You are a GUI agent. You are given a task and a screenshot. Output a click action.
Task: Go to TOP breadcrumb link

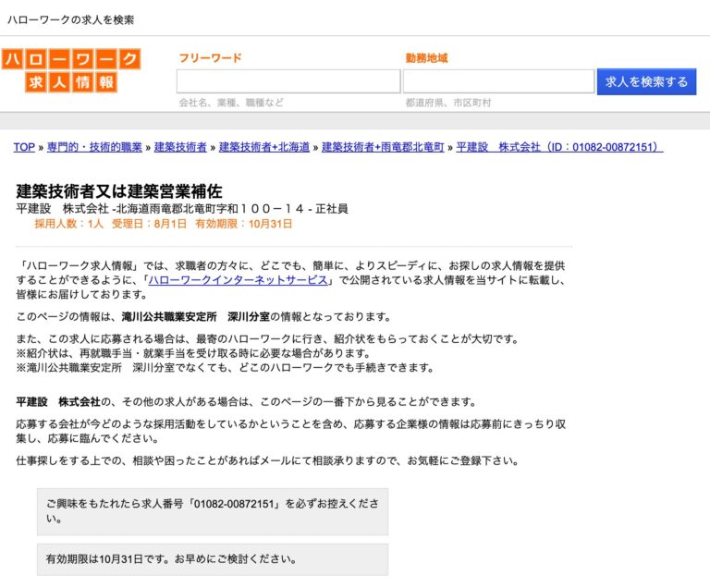[24, 147]
